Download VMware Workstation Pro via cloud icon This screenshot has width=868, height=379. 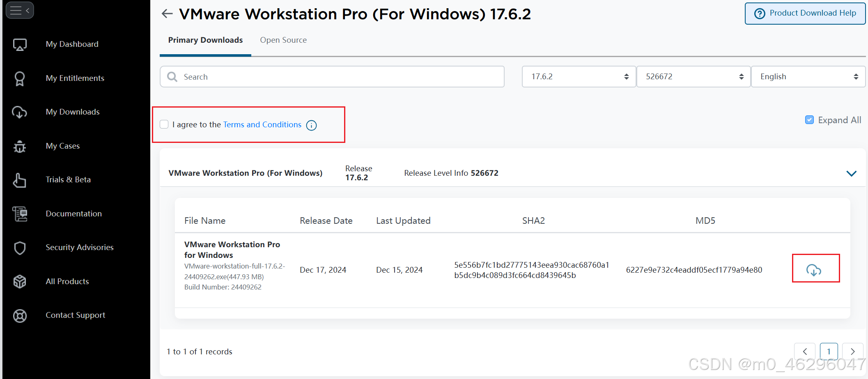click(x=814, y=270)
